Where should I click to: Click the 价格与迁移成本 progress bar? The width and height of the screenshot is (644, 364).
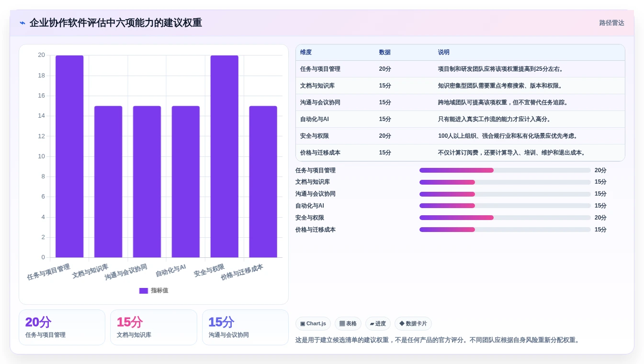[x=505, y=230]
